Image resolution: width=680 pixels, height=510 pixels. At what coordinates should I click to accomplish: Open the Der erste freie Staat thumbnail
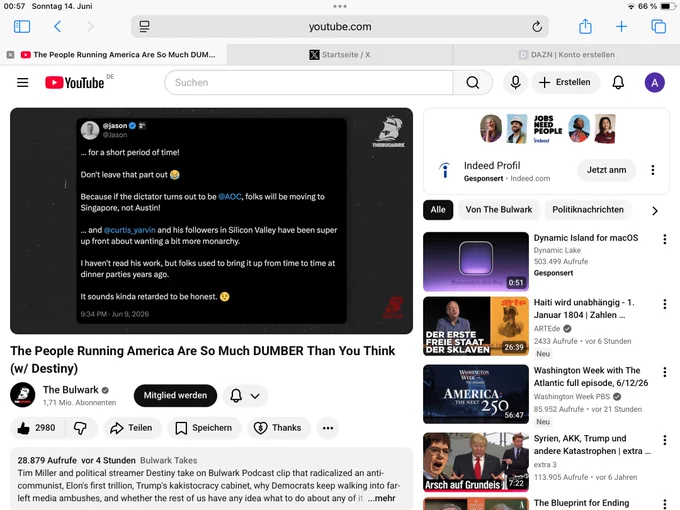point(476,326)
